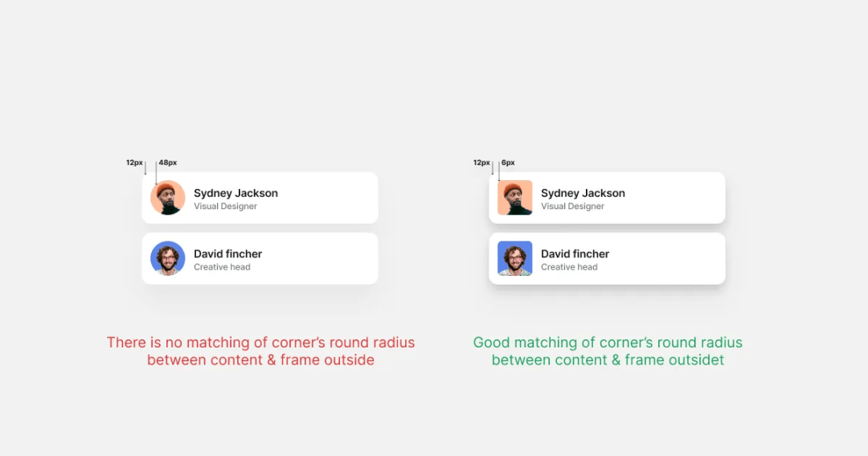The width and height of the screenshot is (868, 456).
Task: Select Sydney Jackson name in left card
Action: (235, 193)
